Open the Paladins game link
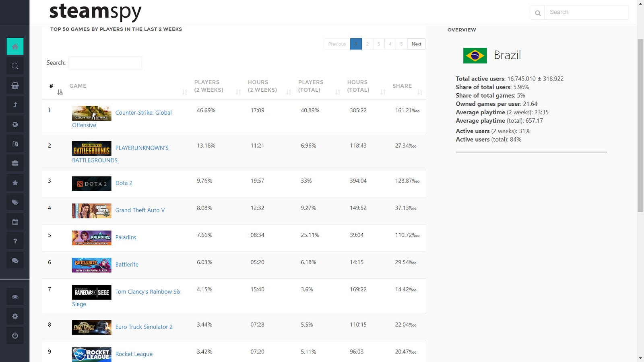Viewport: 644px width, 362px height. (126, 237)
